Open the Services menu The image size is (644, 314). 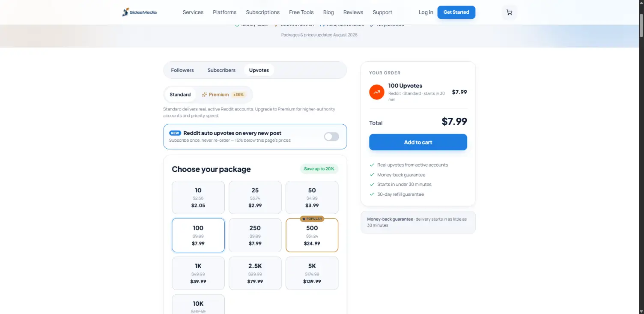pyautogui.click(x=193, y=12)
